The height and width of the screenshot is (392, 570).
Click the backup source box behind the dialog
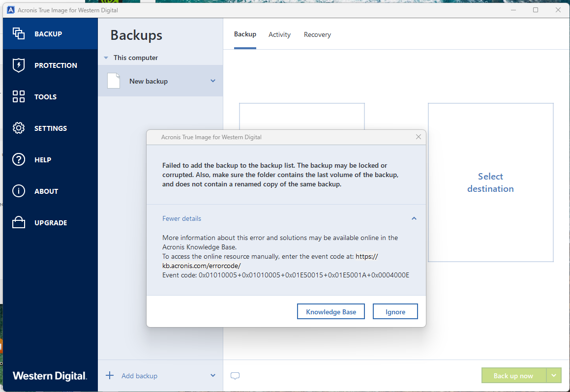pos(302,116)
